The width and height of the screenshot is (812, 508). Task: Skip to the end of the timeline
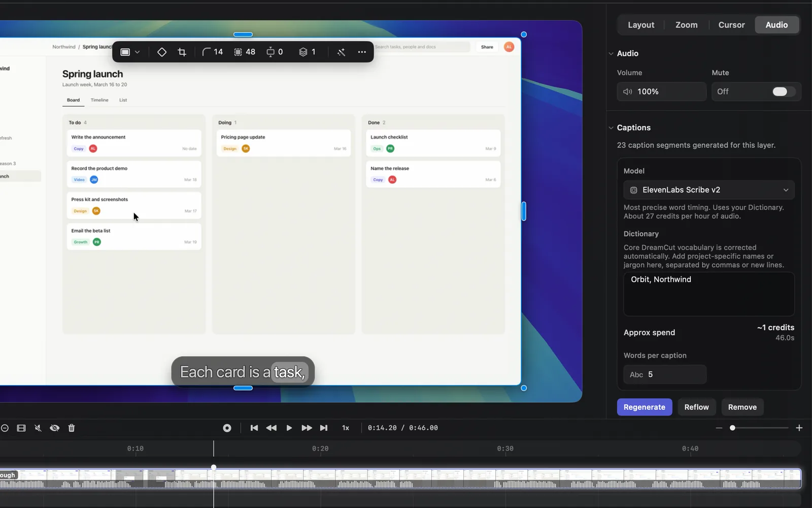[324, 428]
